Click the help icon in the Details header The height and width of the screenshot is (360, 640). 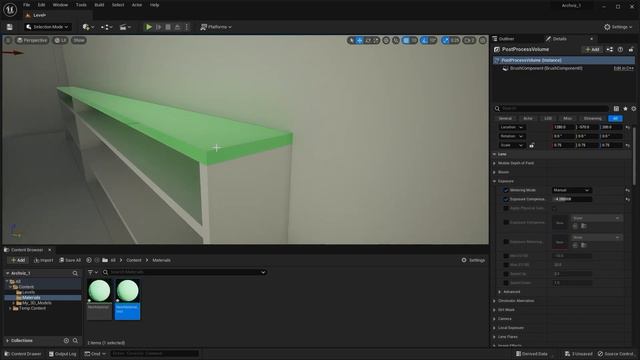point(620,49)
